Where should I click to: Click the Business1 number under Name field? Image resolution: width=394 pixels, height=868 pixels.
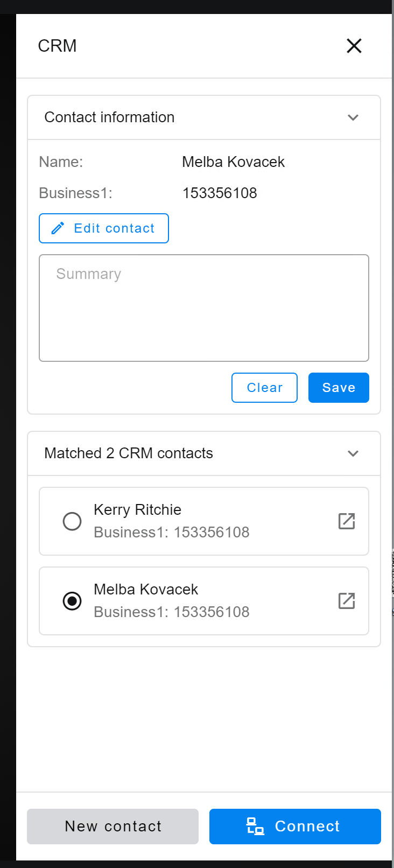click(220, 193)
